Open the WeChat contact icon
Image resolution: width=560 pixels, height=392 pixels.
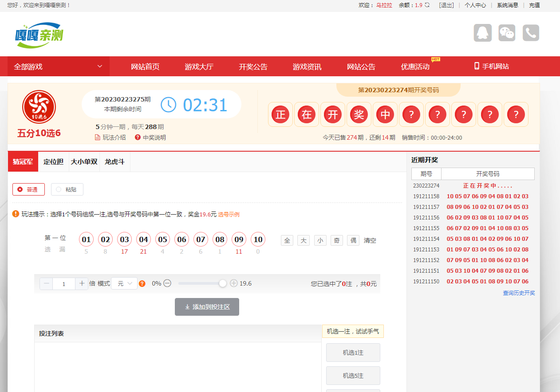507,33
